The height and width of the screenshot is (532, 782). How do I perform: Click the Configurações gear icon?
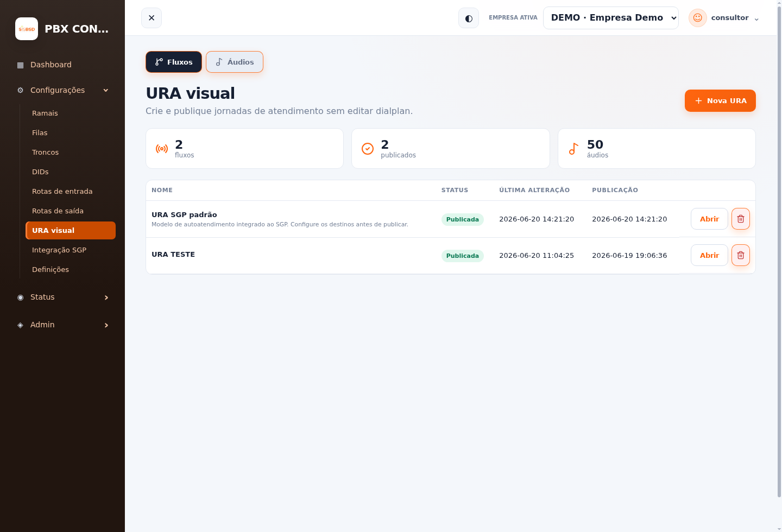pyautogui.click(x=21, y=90)
